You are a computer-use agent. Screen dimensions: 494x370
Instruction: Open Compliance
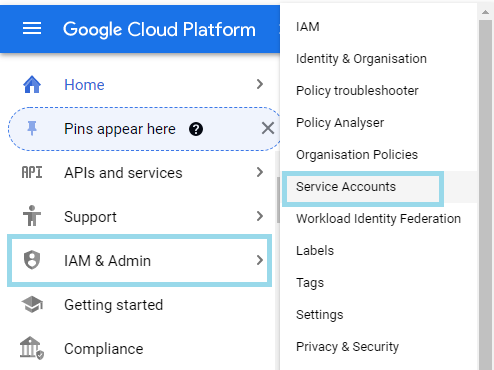[x=104, y=349]
